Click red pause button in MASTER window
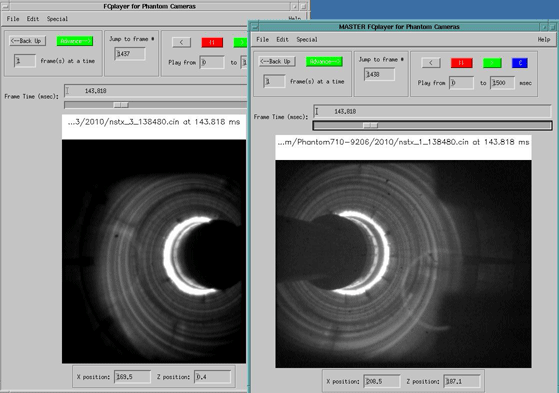 point(461,63)
